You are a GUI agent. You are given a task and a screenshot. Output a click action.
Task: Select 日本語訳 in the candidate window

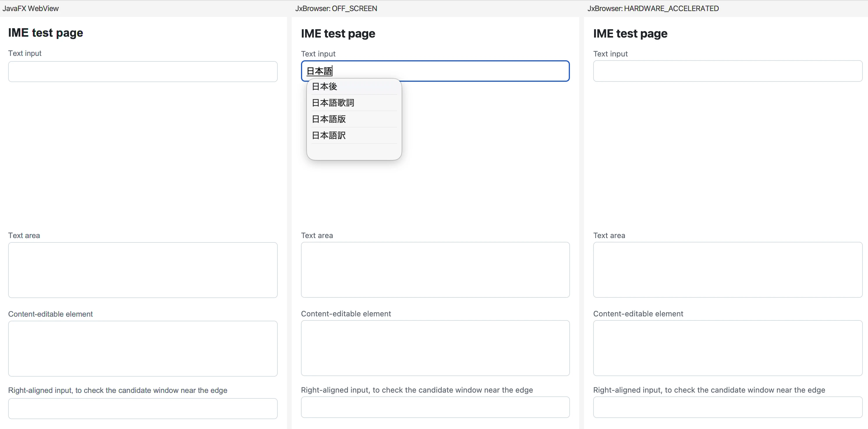[x=354, y=135]
